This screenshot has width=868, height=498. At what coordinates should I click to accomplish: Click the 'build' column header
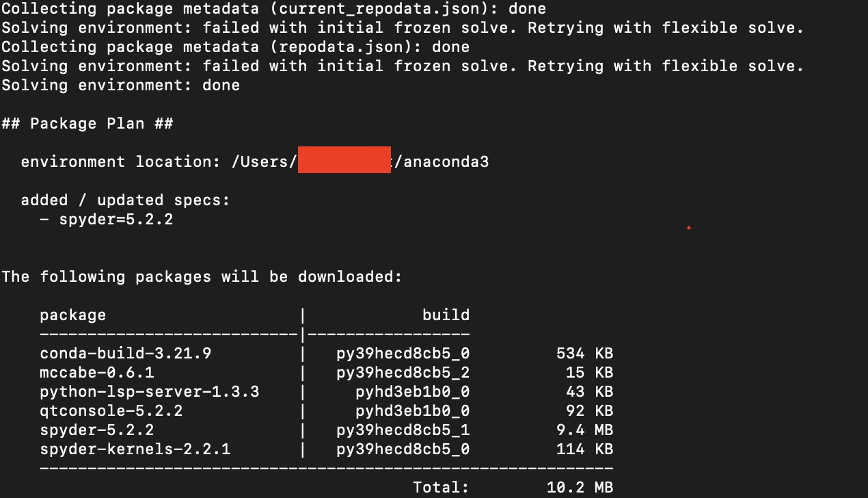[446, 315]
